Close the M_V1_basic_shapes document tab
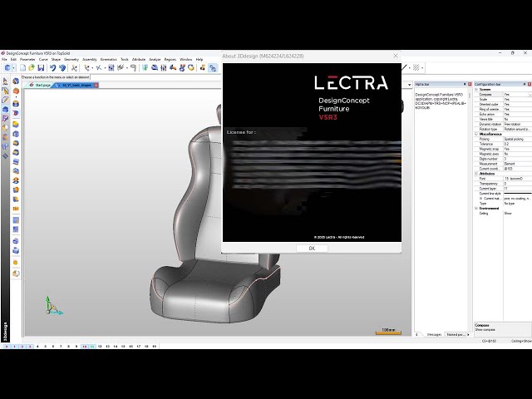Viewport: 532px width, 399px height. (x=96, y=85)
